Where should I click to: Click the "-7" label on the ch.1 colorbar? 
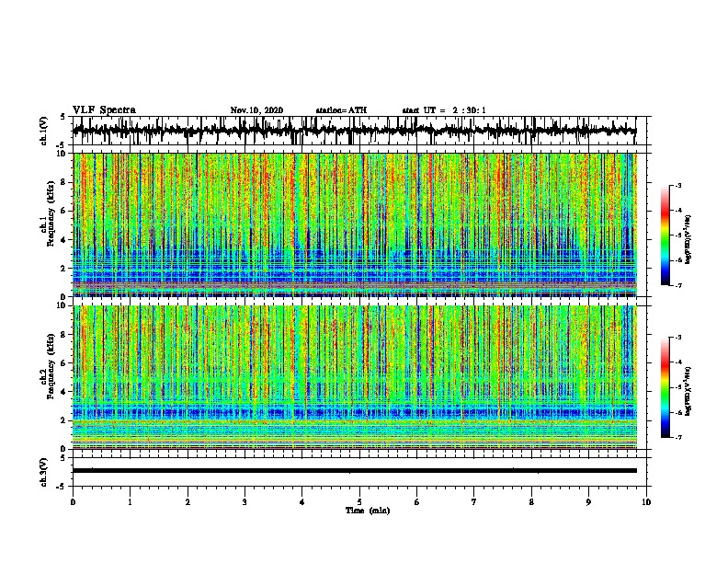(677, 285)
